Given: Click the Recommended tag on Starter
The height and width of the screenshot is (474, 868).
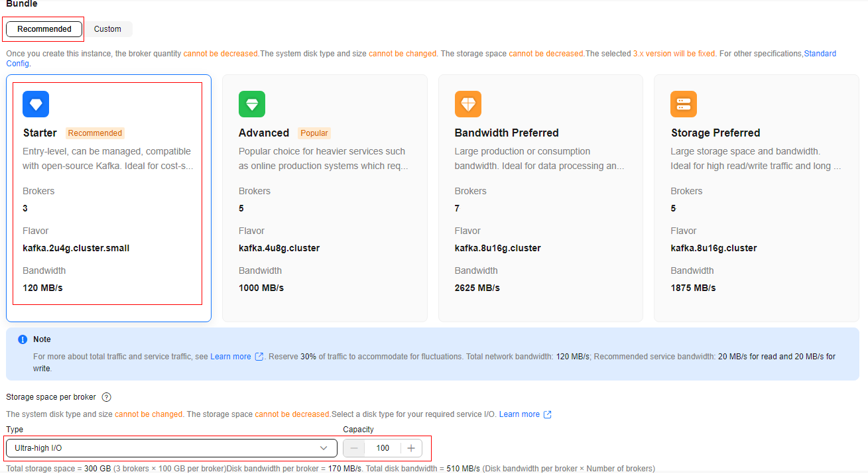Looking at the screenshot, I should [x=95, y=133].
